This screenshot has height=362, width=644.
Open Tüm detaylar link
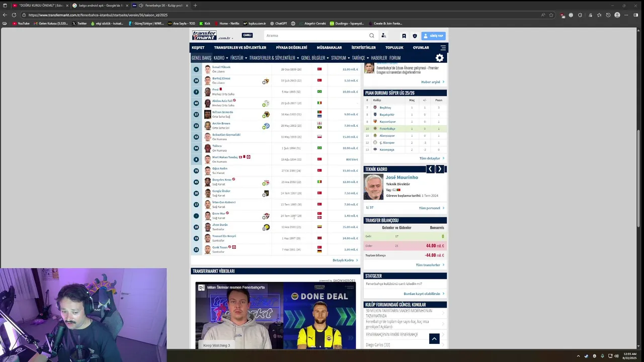click(x=432, y=158)
